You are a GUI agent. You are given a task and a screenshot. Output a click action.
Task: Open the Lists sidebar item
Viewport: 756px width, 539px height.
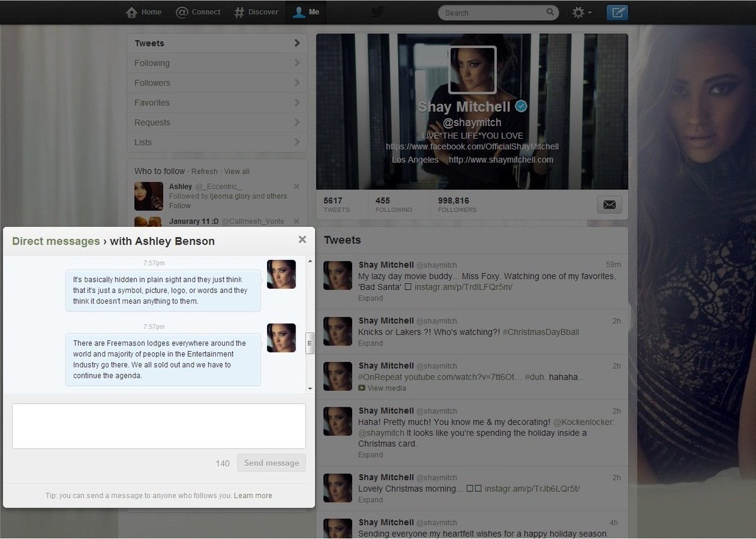tap(217, 142)
